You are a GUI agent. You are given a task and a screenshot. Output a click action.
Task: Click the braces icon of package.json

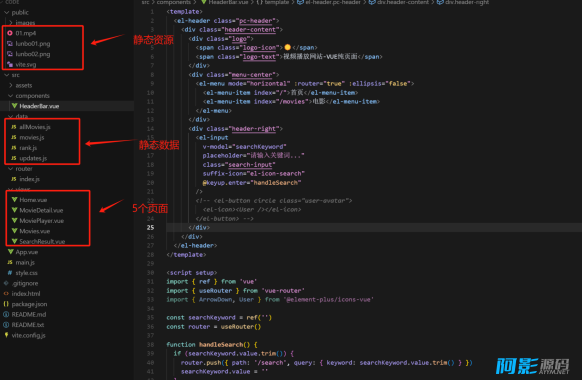(6, 304)
